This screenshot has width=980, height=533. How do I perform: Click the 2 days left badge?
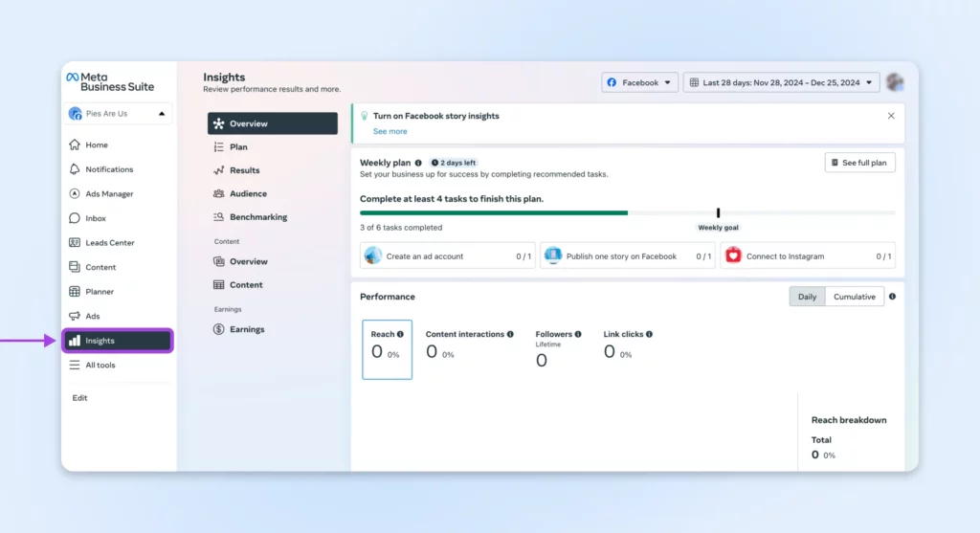(x=454, y=163)
